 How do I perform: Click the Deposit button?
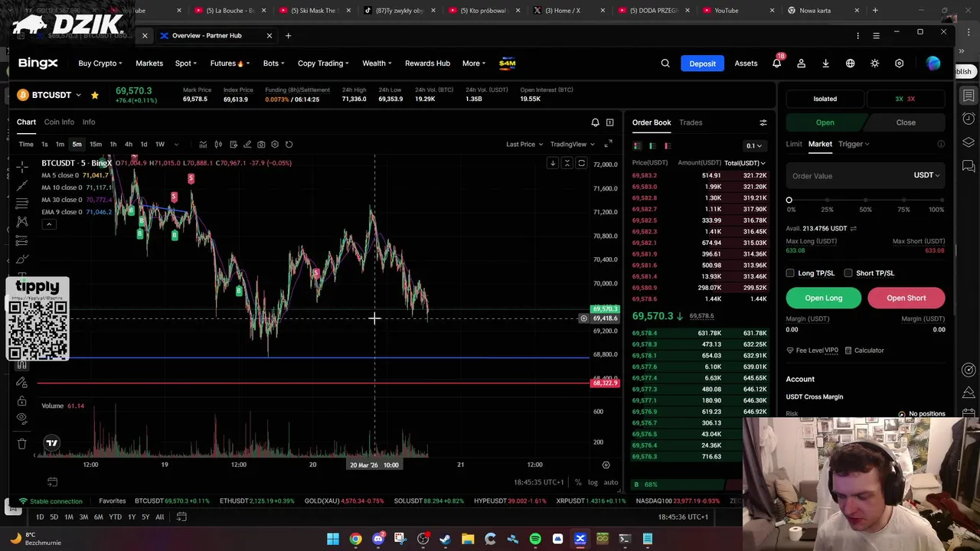tap(702, 64)
